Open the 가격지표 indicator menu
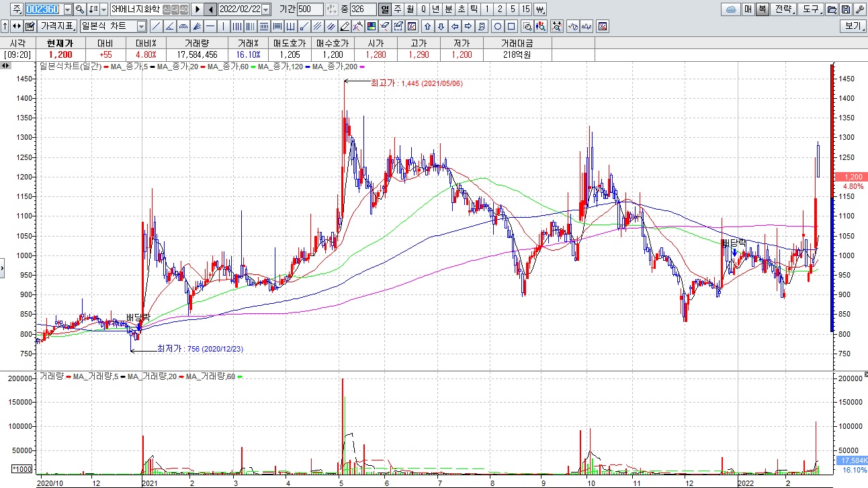 (x=56, y=26)
